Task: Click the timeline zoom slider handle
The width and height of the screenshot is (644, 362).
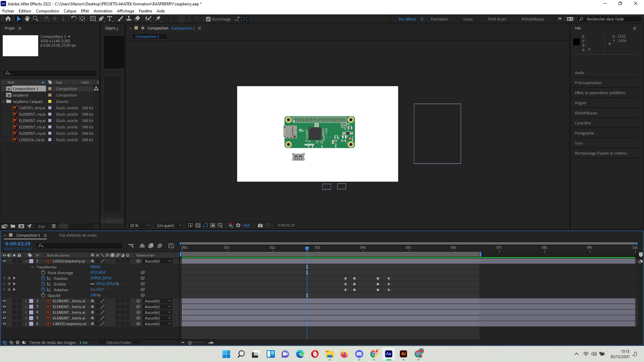Action: pyautogui.click(x=190, y=343)
